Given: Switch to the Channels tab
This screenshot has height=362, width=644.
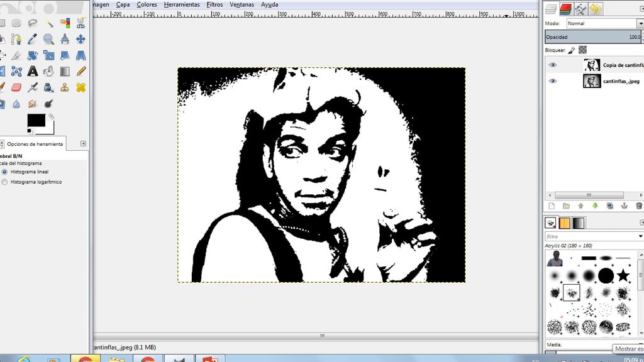Looking at the screenshot, I should pyautogui.click(x=565, y=9).
